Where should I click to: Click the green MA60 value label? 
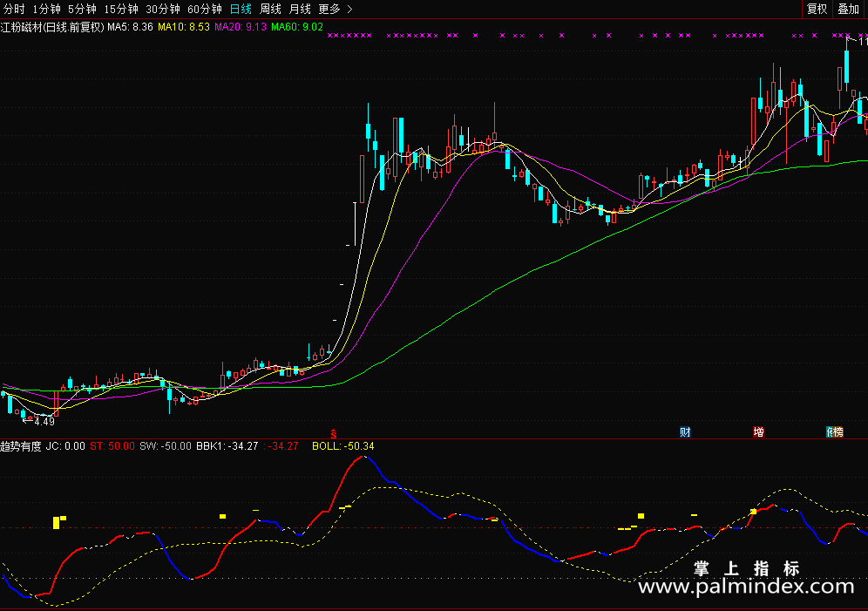click(296, 27)
